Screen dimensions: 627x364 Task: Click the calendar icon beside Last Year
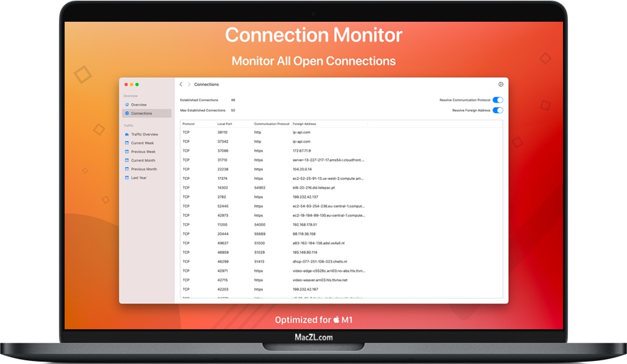point(127,178)
